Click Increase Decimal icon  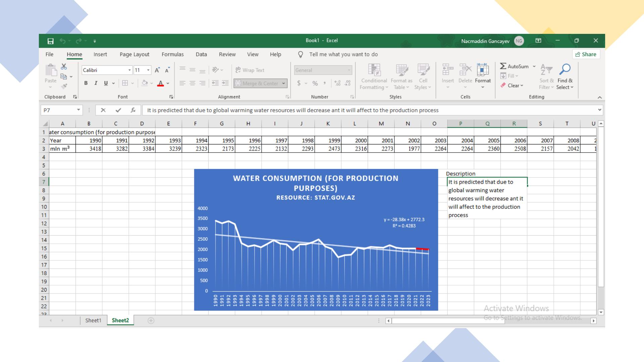(x=337, y=83)
